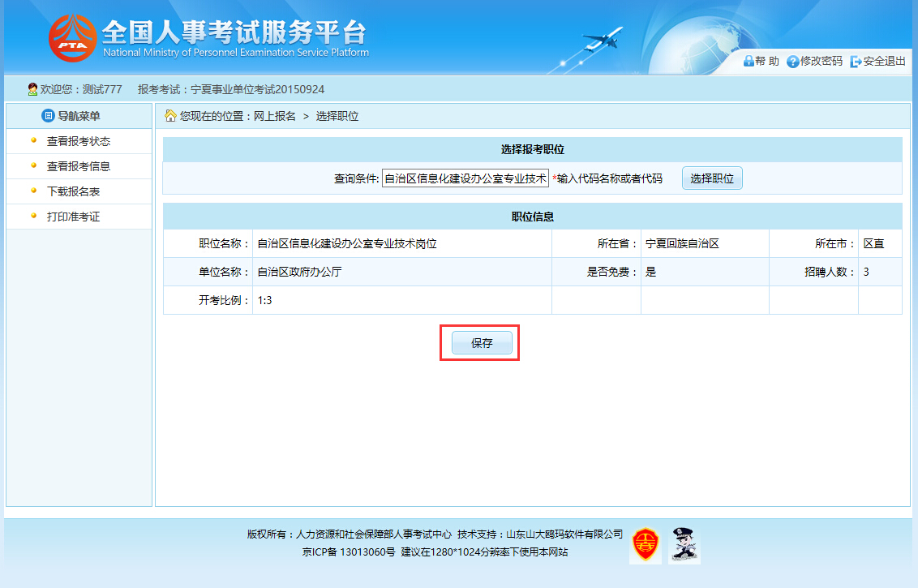
Task: Click the 自治区信息化建设办公室专业技术岗位 value
Action: 347,243
